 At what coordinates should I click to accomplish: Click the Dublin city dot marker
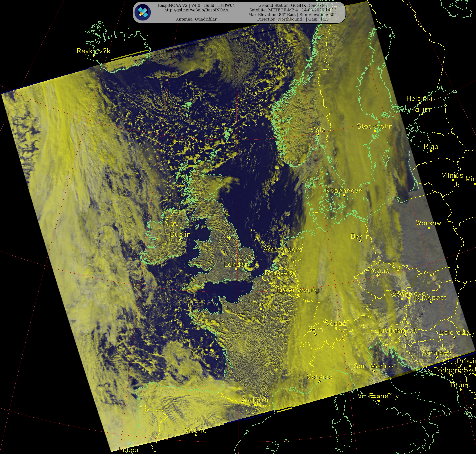181,239
